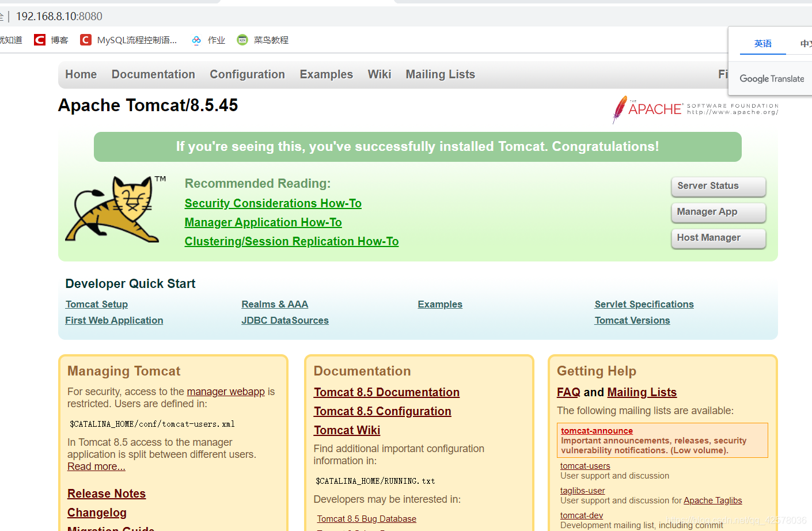Open the Apache Taglibs link

tap(712, 500)
